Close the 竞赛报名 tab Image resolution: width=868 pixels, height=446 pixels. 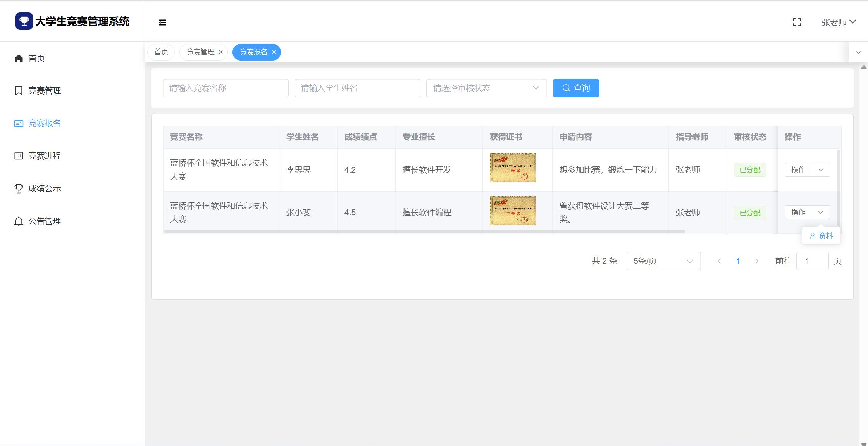click(x=274, y=52)
